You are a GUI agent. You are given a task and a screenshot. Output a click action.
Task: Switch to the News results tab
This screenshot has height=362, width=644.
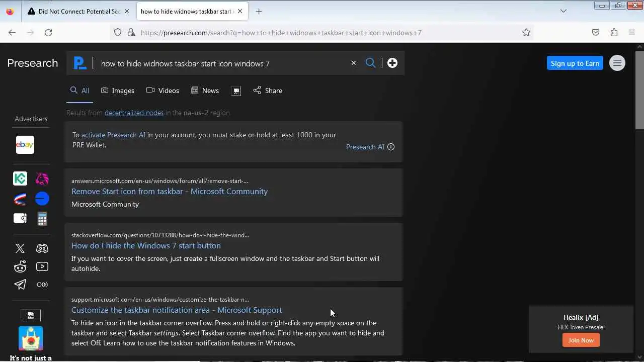(x=205, y=90)
